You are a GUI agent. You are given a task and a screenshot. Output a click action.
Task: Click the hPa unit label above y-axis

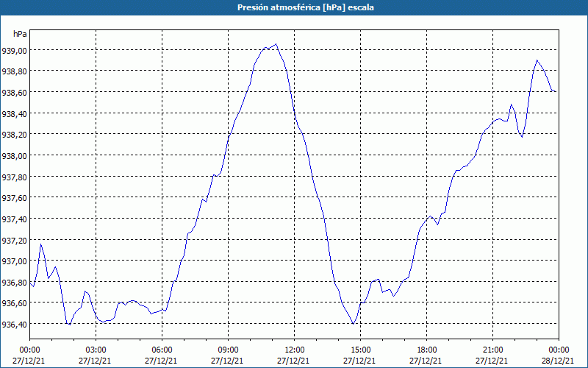click(x=20, y=34)
